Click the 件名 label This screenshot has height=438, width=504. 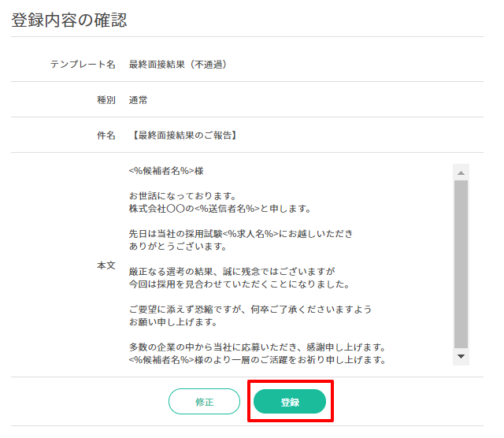pos(106,135)
